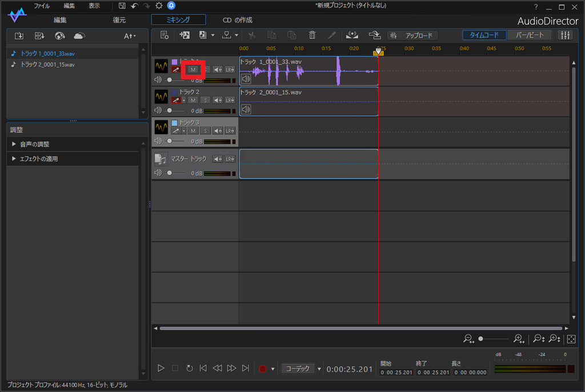This screenshot has height=392, width=585.
Task: Open preferences gear icon in title bar
Action: [159, 6]
